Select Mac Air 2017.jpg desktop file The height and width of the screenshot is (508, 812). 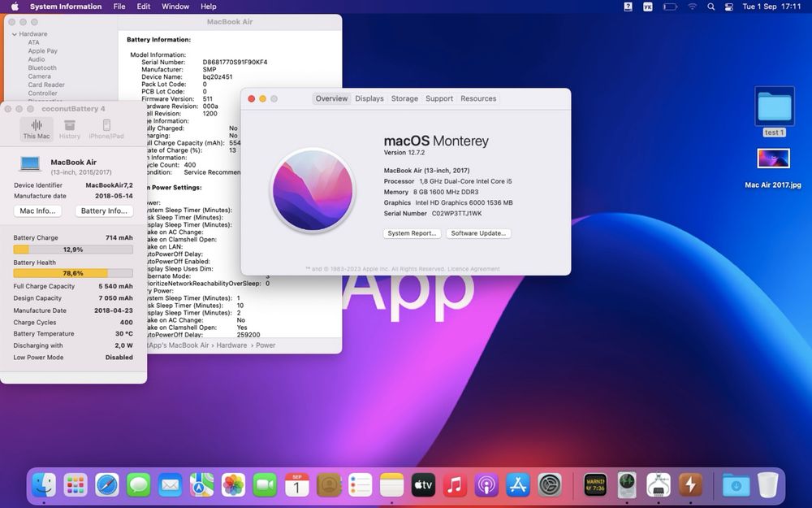pyautogui.click(x=773, y=168)
